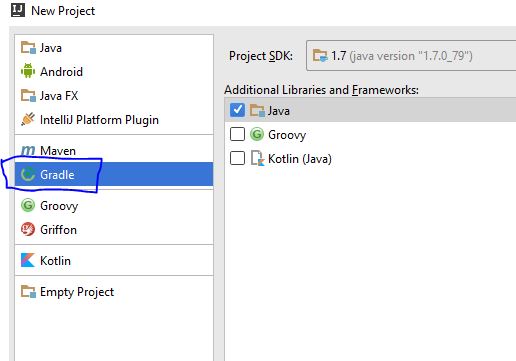Tick the Kotlin (Java) checkbox

(x=237, y=158)
